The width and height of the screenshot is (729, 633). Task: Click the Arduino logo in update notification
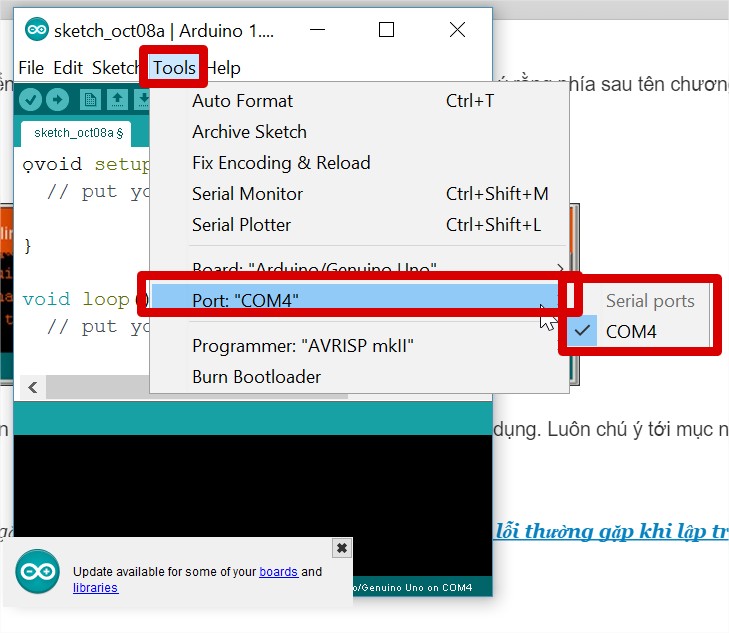(x=38, y=571)
